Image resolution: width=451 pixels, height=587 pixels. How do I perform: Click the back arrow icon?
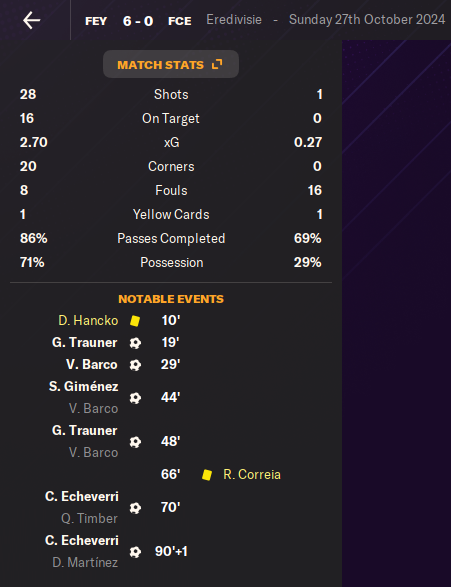click(31, 20)
